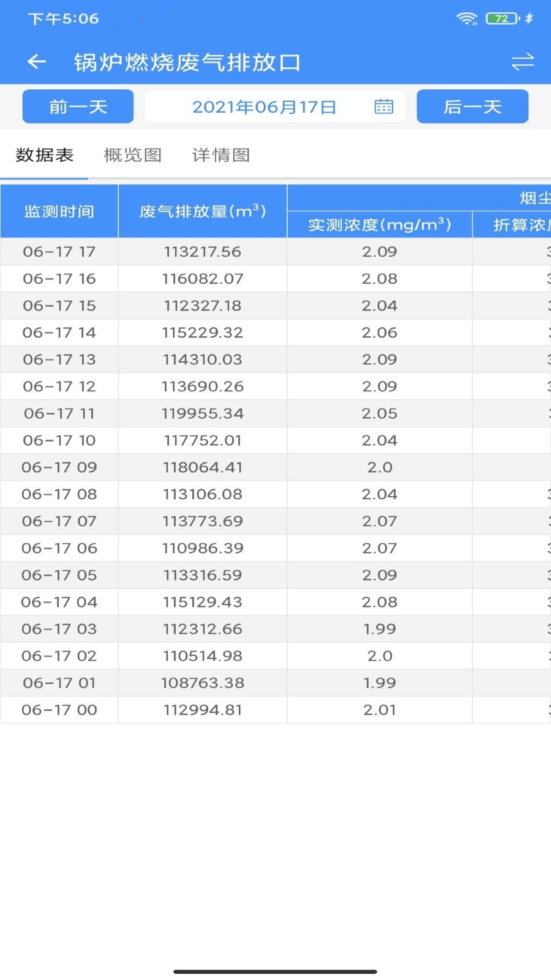Tap the 废气排放量 column header
The width and height of the screenshot is (551, 980).
click(x=203, y=211)
